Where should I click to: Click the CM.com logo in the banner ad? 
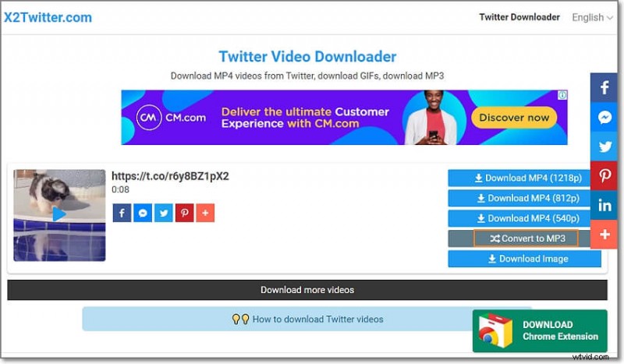tap(171, 118)
